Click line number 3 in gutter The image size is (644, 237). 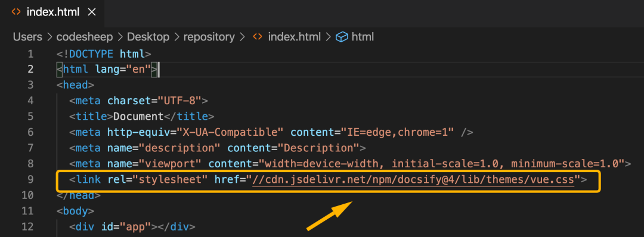30,85
